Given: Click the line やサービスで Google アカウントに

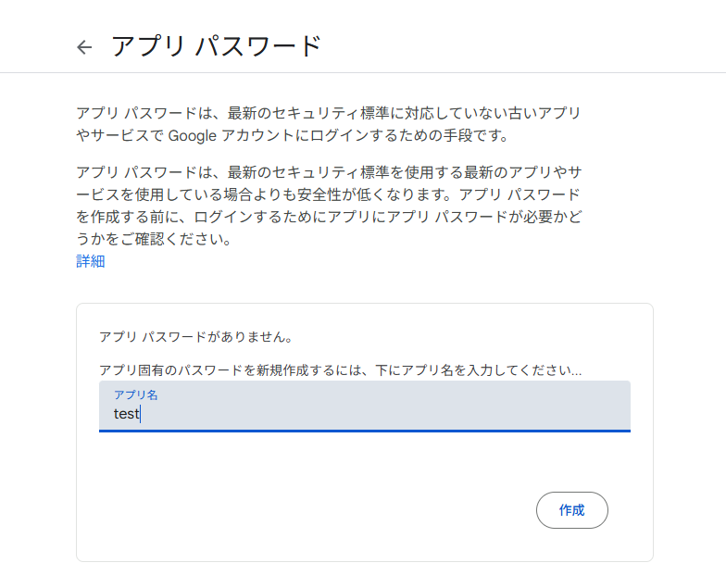Looking at the screenshot, I should 293,135.
